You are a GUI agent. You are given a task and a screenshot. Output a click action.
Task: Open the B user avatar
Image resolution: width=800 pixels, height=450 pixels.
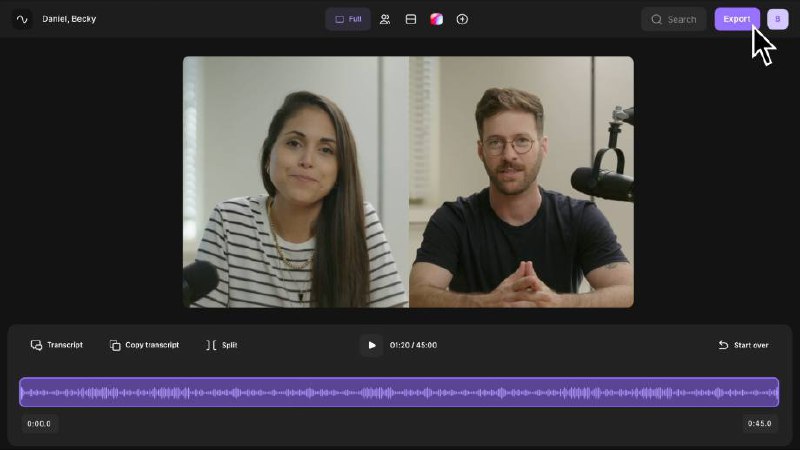coord(778,19)
